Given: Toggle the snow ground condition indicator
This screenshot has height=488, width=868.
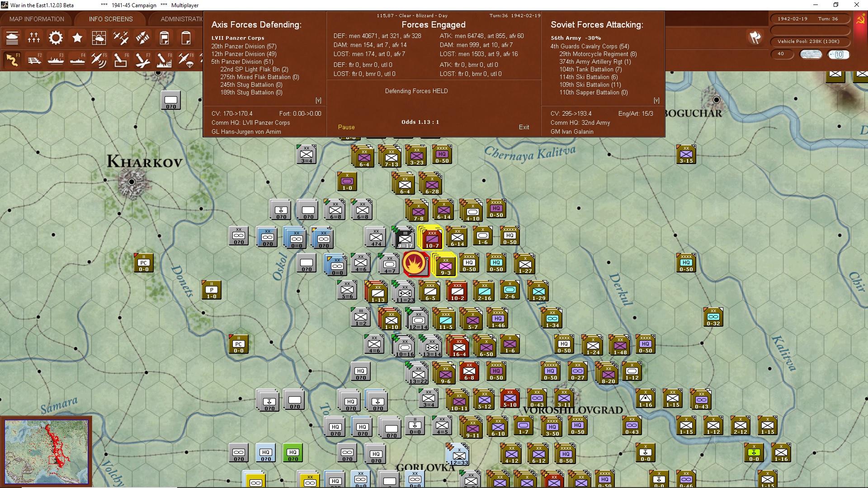Looking at the screenshot, I should tap(811, 54).
